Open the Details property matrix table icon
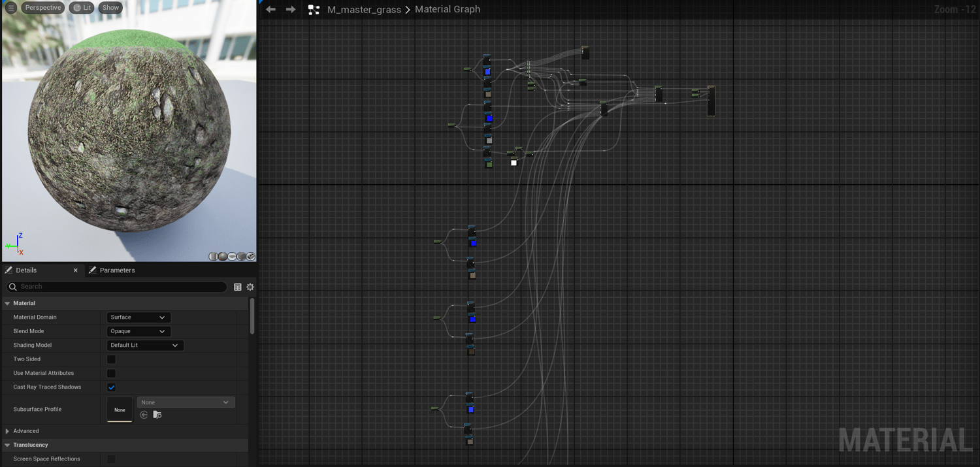The width and height of the screenshot is (980, 467). (x=238, y=287)
